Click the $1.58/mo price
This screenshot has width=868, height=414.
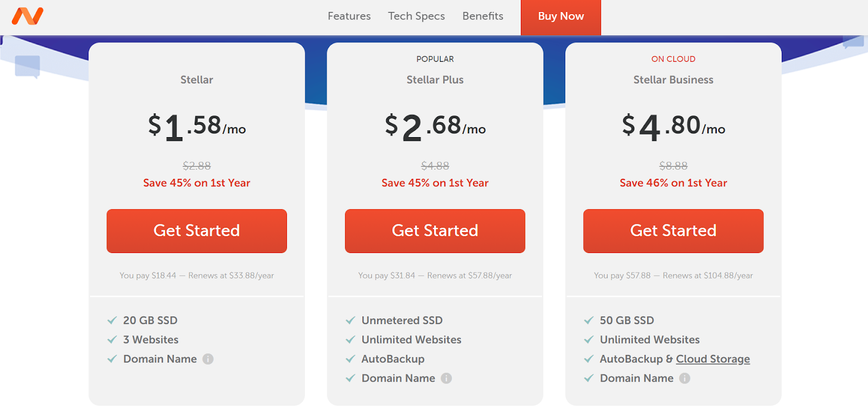coord(197,127)
